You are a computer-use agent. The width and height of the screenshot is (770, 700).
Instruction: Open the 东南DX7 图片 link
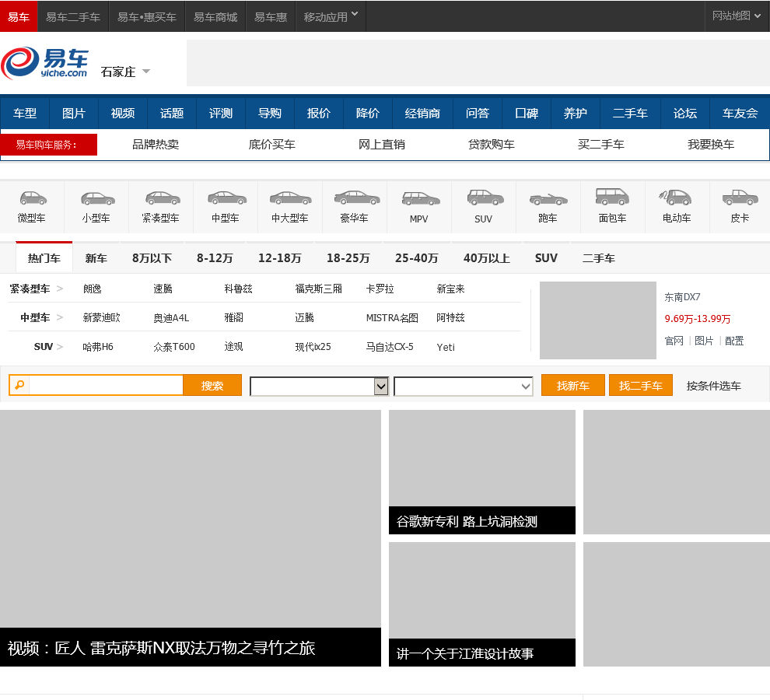[x=704, y=341]
